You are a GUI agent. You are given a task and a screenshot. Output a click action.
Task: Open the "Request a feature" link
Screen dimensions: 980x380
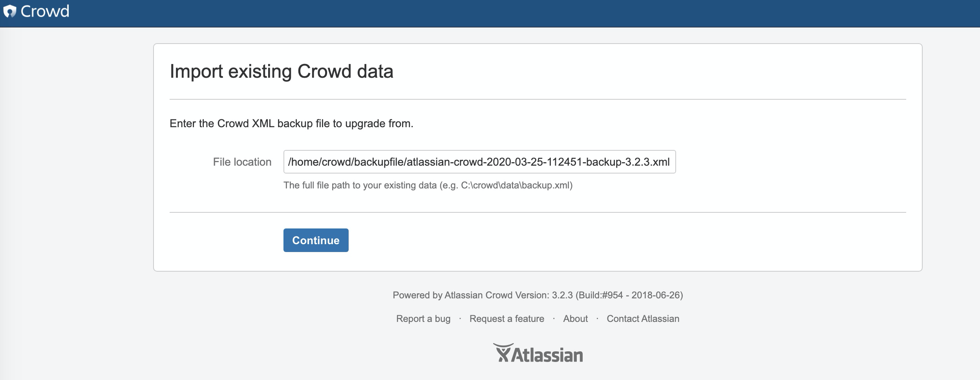click(x=506, y=318)
